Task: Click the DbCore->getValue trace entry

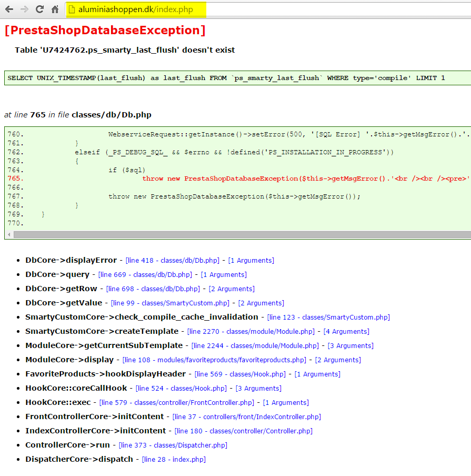Action: 64,303
